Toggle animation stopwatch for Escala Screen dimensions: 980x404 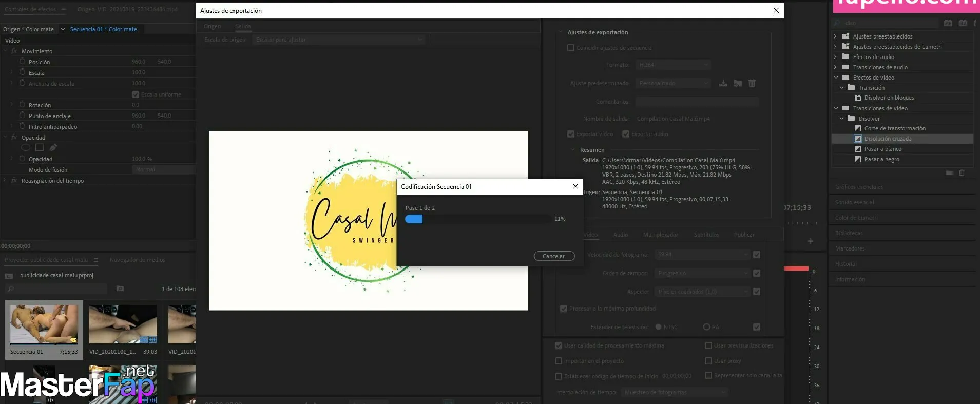pyautogui.click(x=22, y=72)
